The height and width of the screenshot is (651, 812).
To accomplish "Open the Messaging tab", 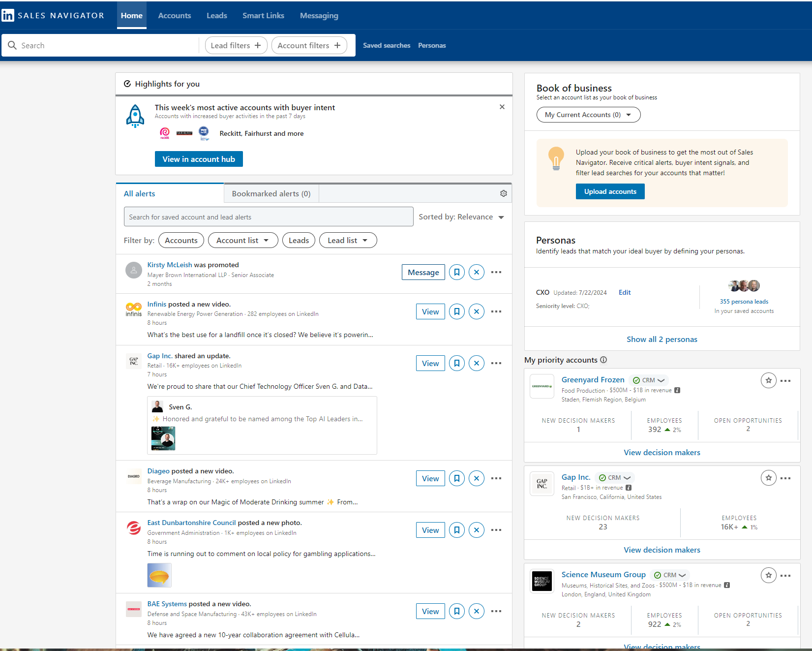I will point(319,15).
